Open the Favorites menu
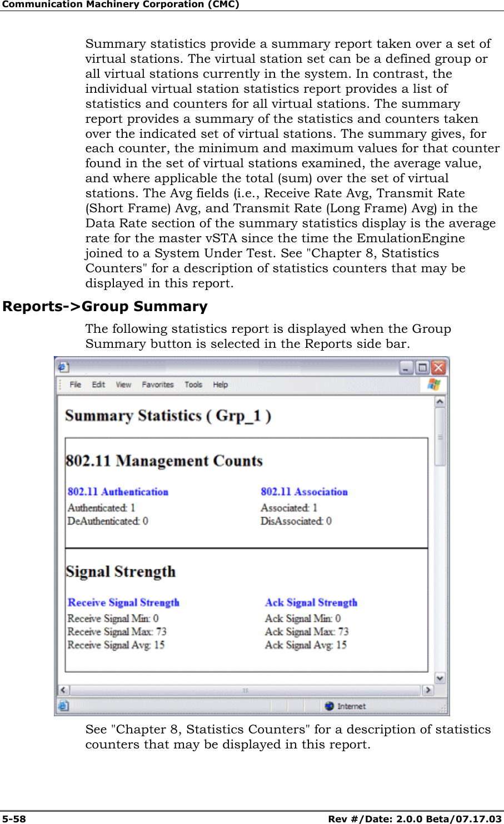 [x=158, y=384]
